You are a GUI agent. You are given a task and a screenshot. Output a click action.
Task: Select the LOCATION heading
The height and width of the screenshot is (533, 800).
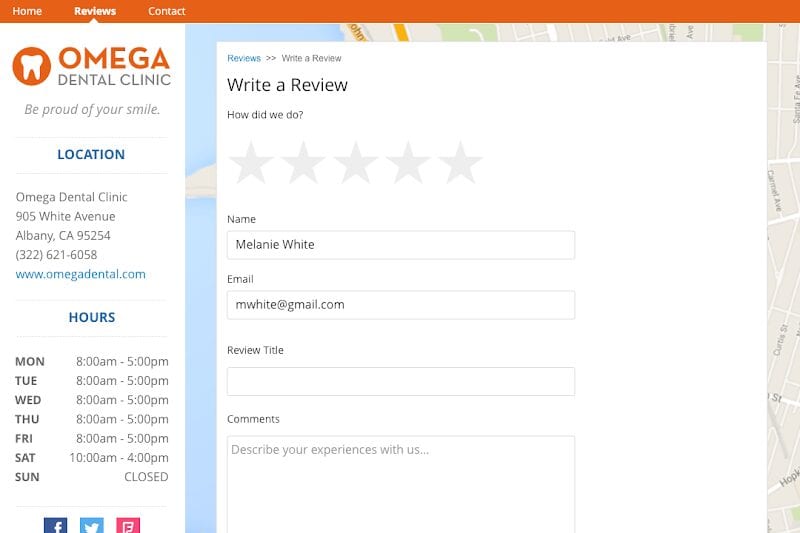[x=91, y=155]
